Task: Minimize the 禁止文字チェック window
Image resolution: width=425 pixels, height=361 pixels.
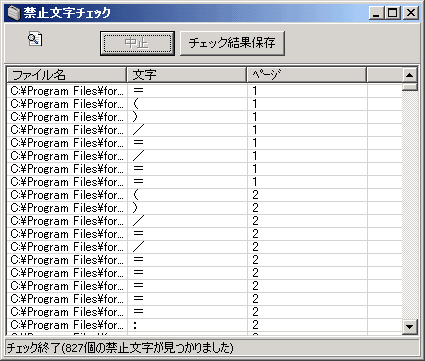Action: click(377, 13)
